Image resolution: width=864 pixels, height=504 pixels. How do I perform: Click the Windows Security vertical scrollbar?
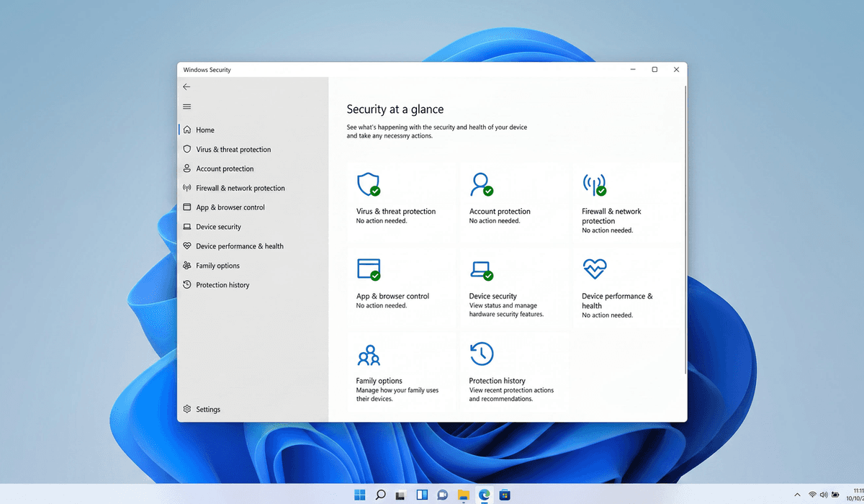click(x=685, y=230)
